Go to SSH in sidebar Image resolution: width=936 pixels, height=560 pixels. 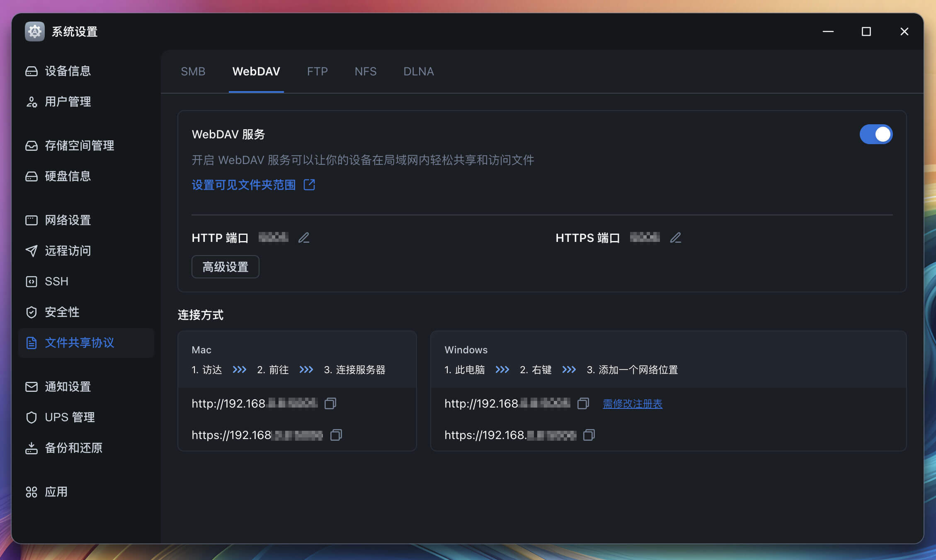point(56,281)
